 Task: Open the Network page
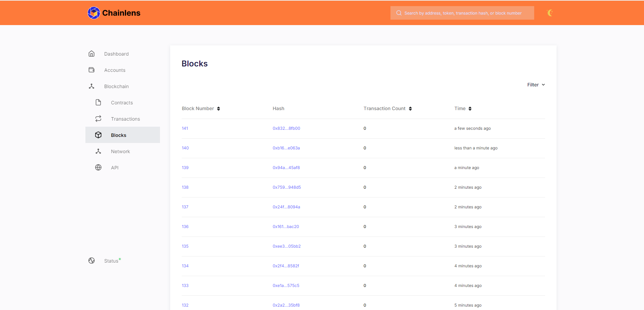pos(120,151)
